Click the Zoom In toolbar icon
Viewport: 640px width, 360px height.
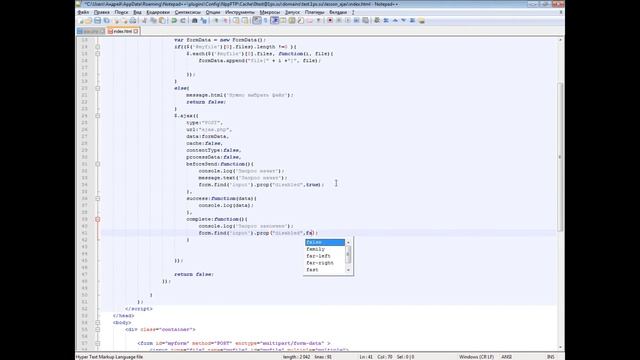click(216, 20)
